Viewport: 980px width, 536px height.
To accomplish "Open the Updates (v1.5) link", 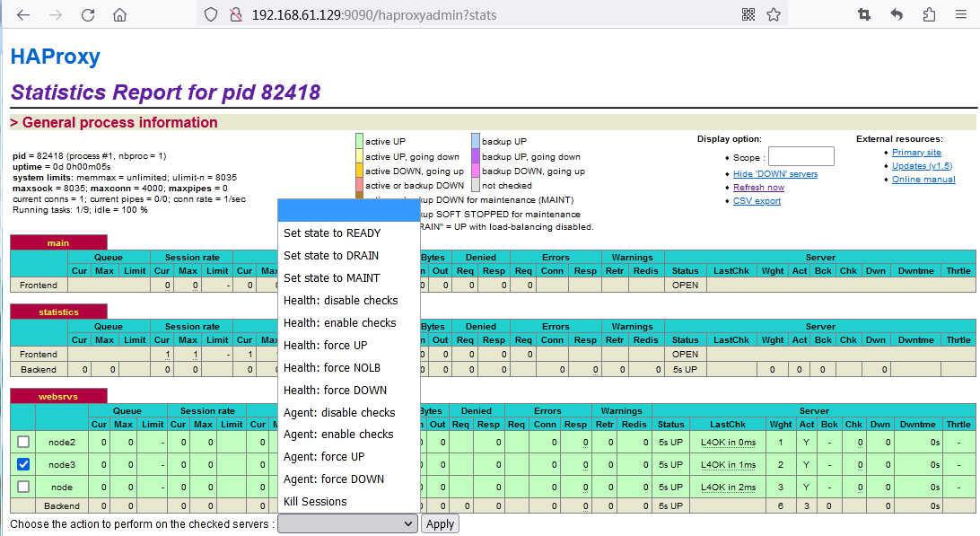I will [x=922, y=166].
